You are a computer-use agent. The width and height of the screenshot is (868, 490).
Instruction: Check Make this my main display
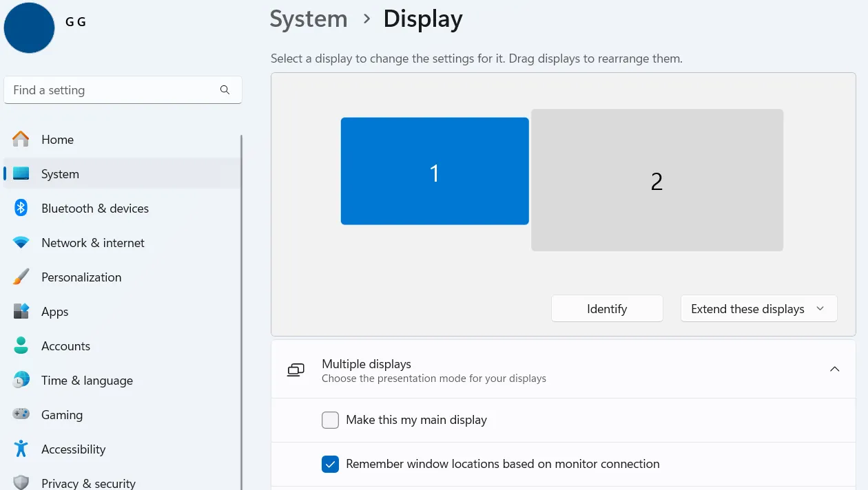point(330,420)
